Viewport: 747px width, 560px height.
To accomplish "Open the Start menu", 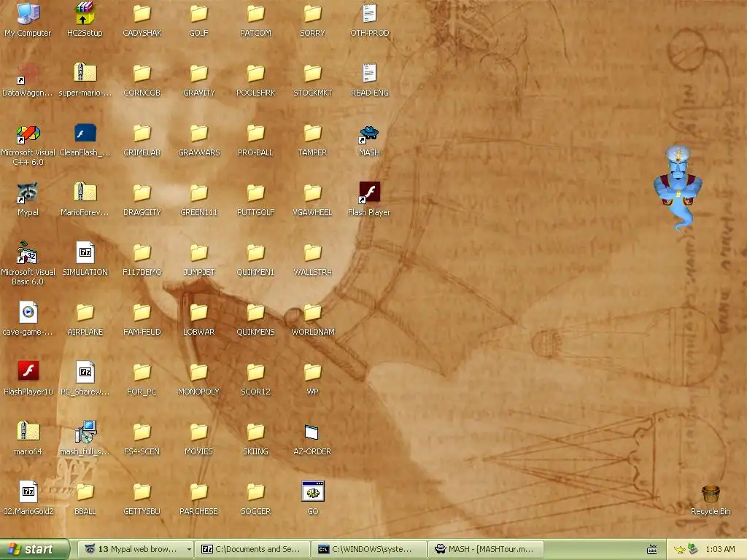I will coord(34,549).
